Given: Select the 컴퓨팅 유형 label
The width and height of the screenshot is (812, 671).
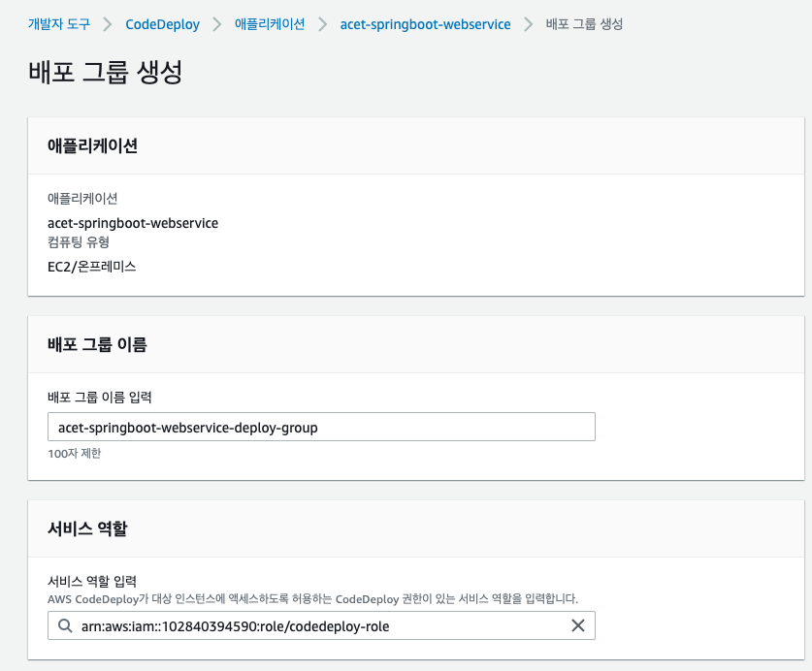Looking at the screenshot, I should pos(79,241).
